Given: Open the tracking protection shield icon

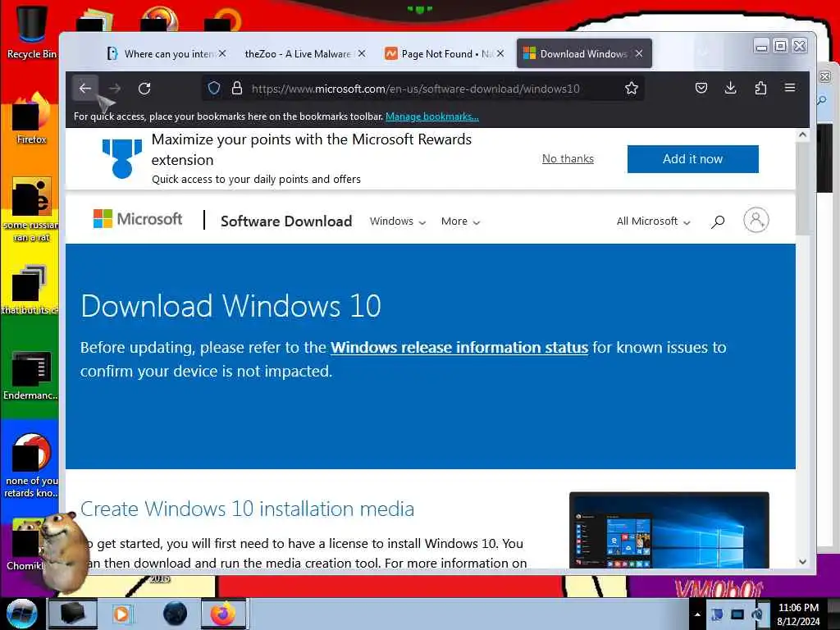Looking at the screenshot, I should coord(214,89).
